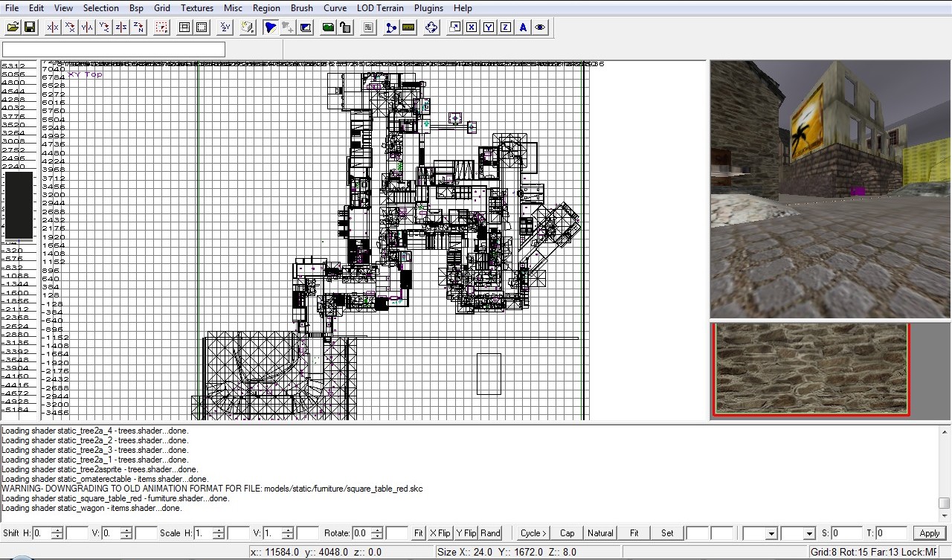Open the LOD Terrain menu
Image resolution: width=952 pixels, height=560 pixels.
pyautogui.click(x=380, y=8)
